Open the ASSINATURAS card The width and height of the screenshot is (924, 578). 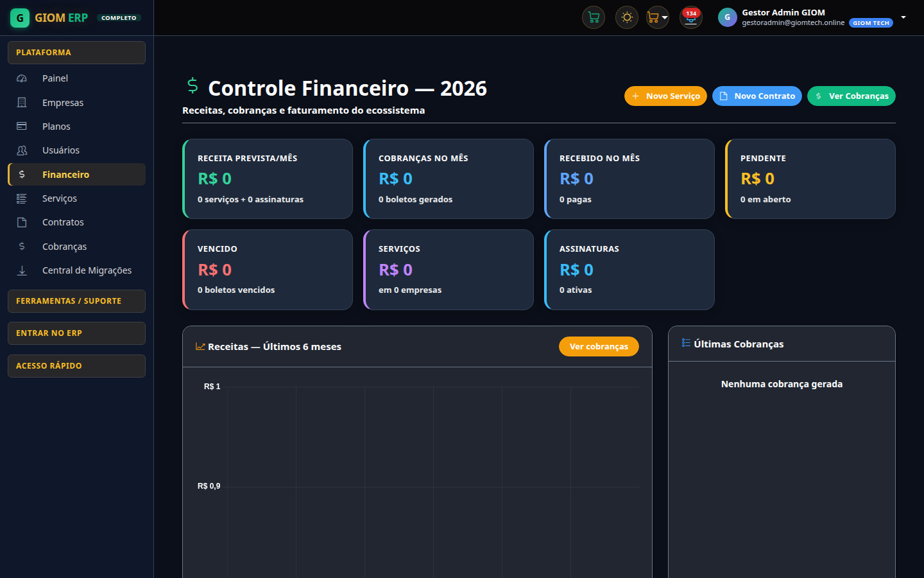coord(629,270)
